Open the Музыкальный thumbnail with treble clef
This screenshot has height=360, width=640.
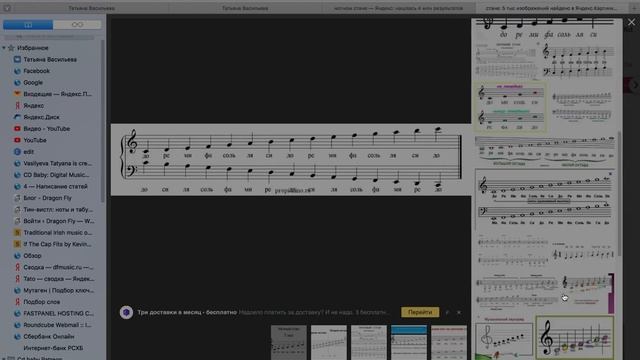[504, 338]
